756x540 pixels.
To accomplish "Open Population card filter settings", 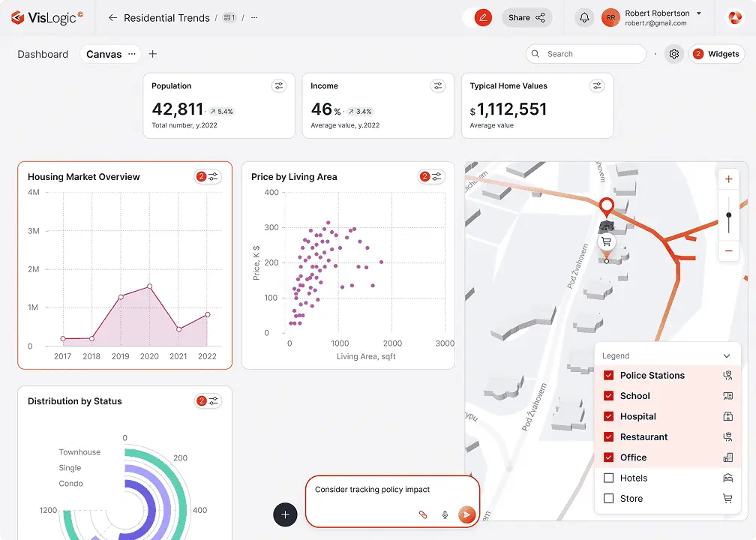I will tap(279, 85).
